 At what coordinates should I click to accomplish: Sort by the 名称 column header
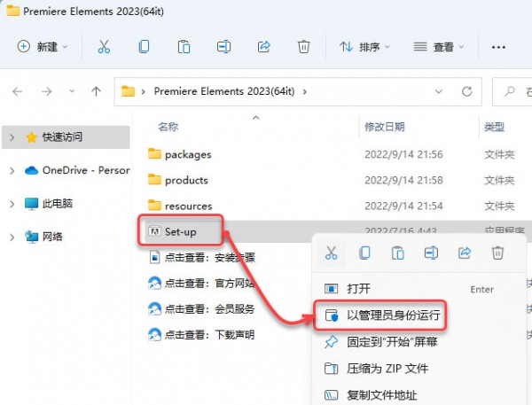click(x=168, y=127)
